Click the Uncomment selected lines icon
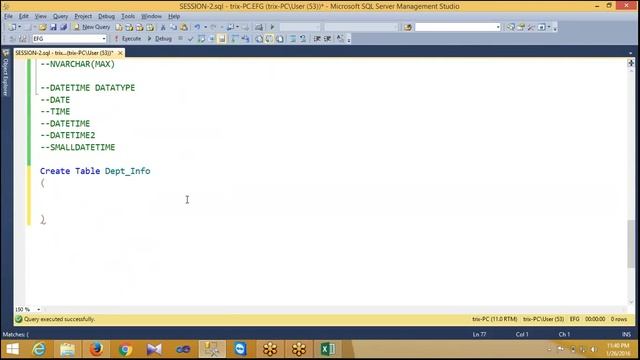This screenshot has width=640, height=360. [303, 39]
